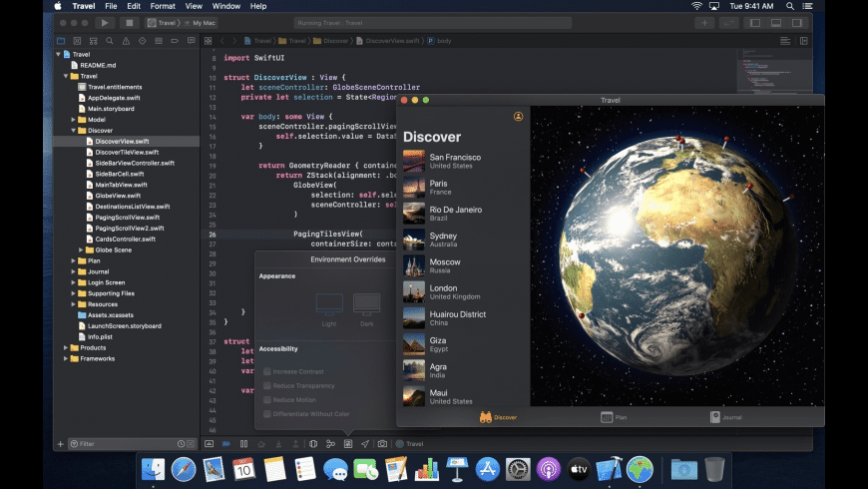Stop the running Travel app
868x489 pixels.
coord(128,22)
